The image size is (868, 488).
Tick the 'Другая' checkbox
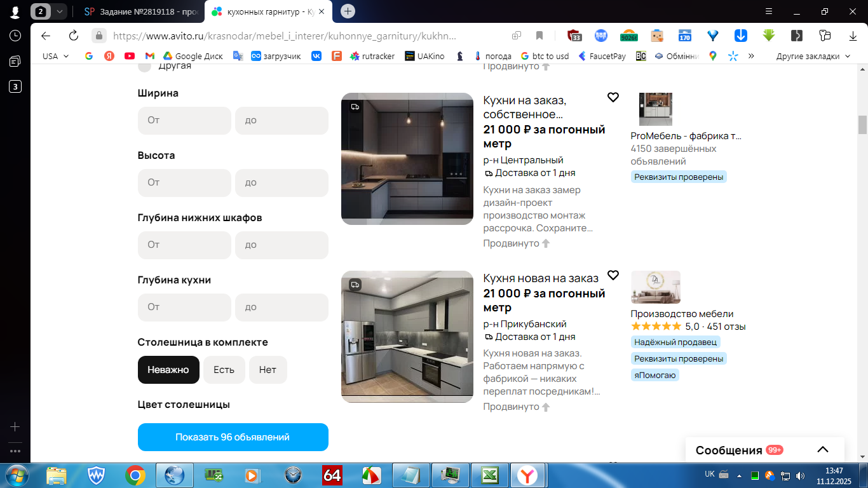click(145, 65)
